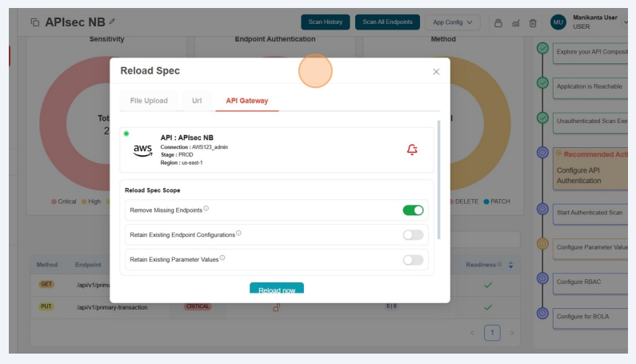Click the green status dot on API card
Image resolution: width=636 pixels, height=364 pixels.
[x=126, y=134]
